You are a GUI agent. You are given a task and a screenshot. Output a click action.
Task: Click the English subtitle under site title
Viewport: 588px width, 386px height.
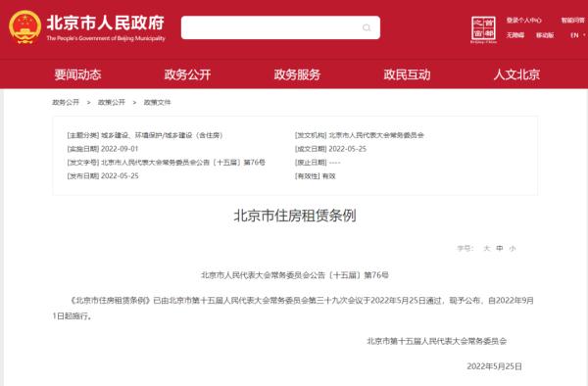coord(106,38)
